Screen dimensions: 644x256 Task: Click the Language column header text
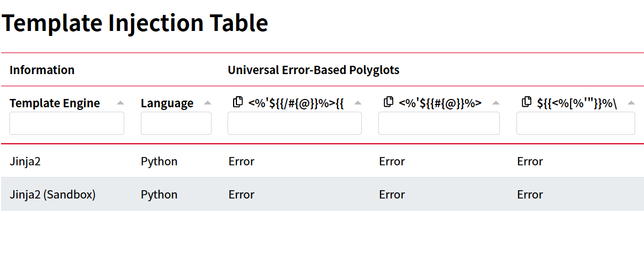pos(167,103)
